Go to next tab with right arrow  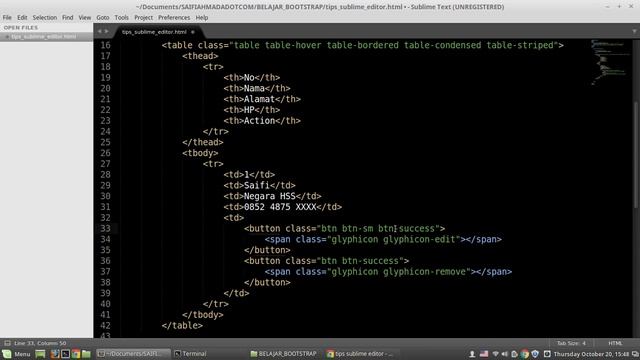[x=107, y=31]
